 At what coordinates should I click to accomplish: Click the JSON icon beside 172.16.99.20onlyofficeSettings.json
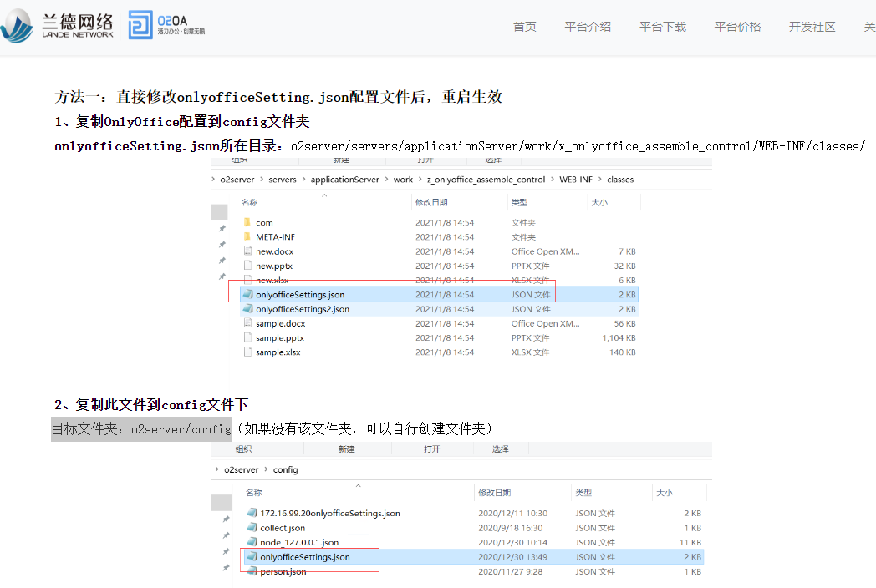[x=252, y=513]
